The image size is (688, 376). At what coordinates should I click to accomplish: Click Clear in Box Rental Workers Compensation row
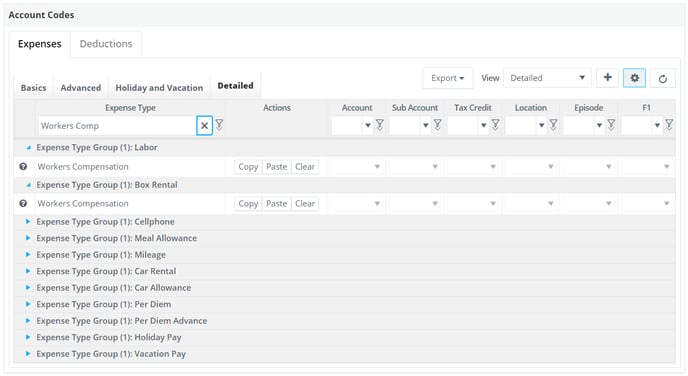305,204
